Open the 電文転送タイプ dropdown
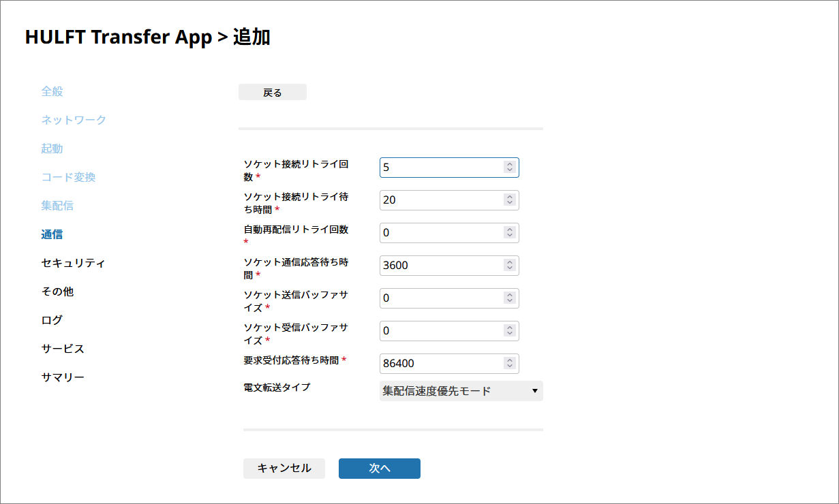Viewport: 839px width, 504px height. coord(461,391)
